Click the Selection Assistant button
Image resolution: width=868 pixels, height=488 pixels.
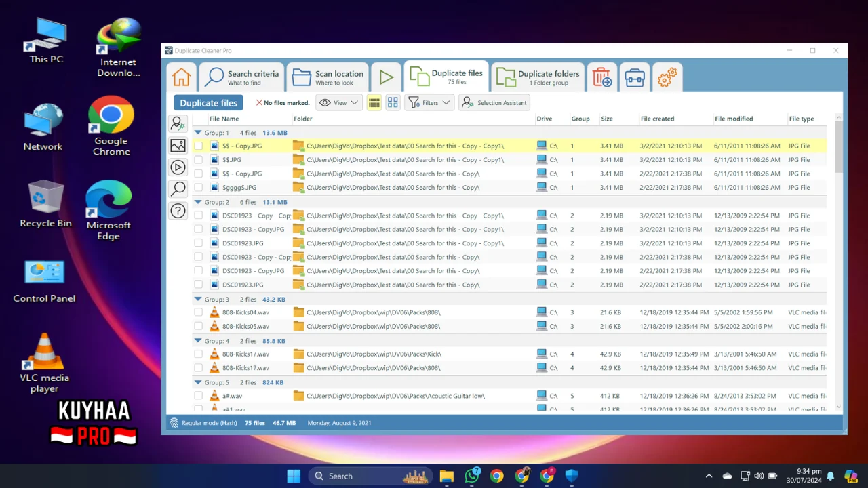[x=494, y=103]
